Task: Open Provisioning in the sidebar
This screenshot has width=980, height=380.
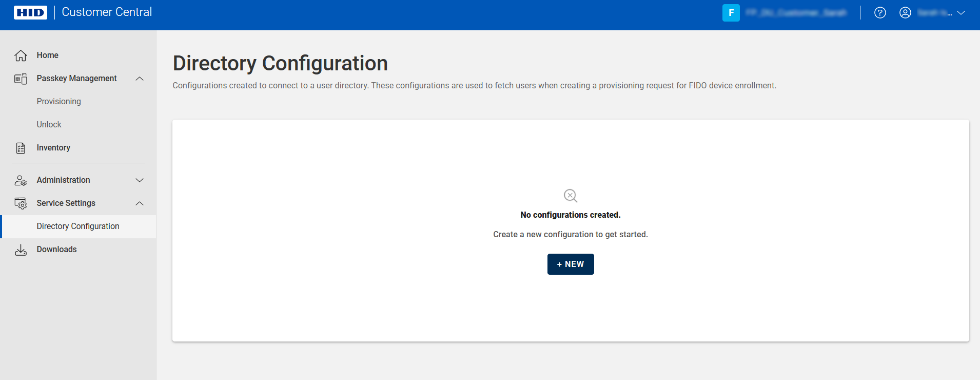Action: 58,102
